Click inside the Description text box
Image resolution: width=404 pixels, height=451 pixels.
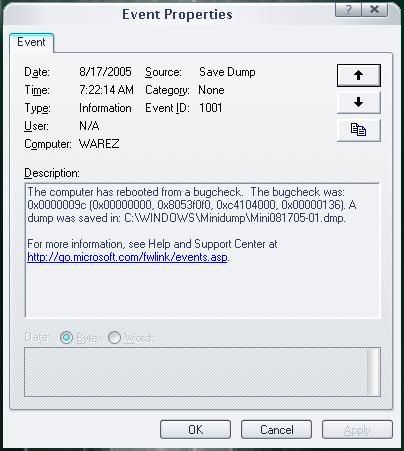[x=202, y=250]
